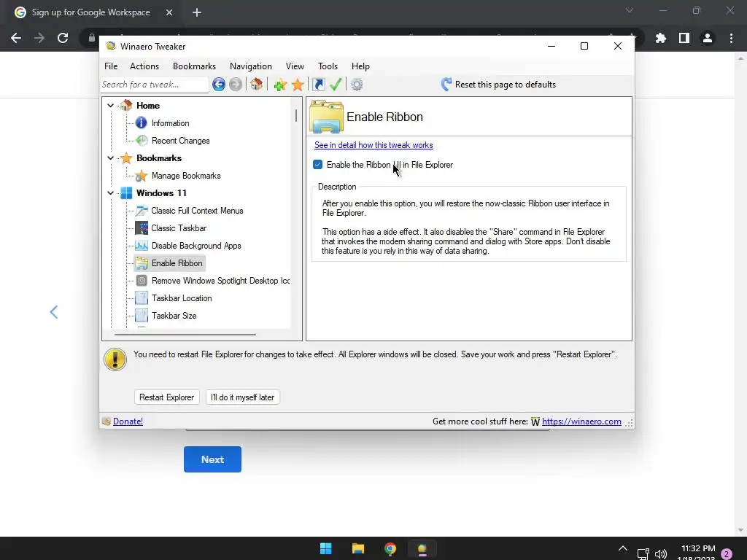Open Chrome extensions puzzle icon
Viewport: 747px width, 560px height.
660,38
